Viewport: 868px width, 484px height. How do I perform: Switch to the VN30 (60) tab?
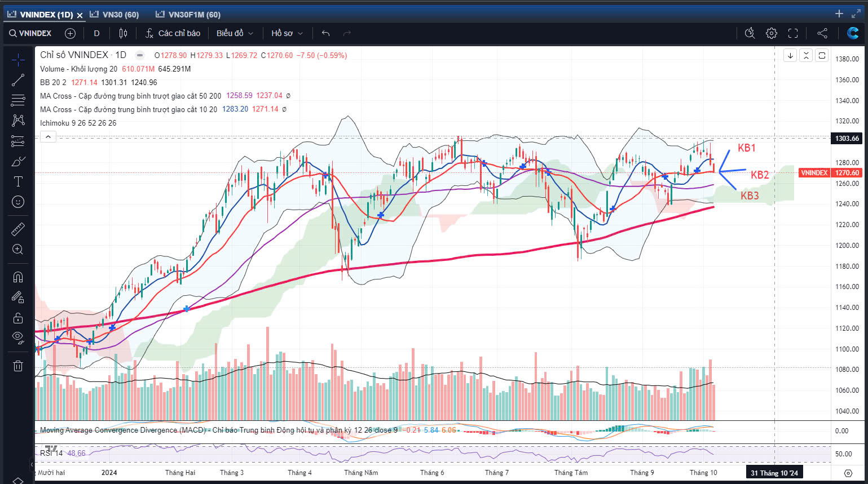pyautogui.click(x=114, y=15)
